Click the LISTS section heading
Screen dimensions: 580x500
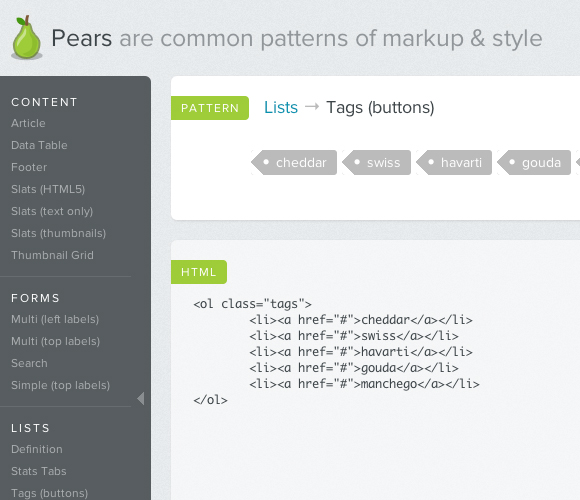coord(30,428)
